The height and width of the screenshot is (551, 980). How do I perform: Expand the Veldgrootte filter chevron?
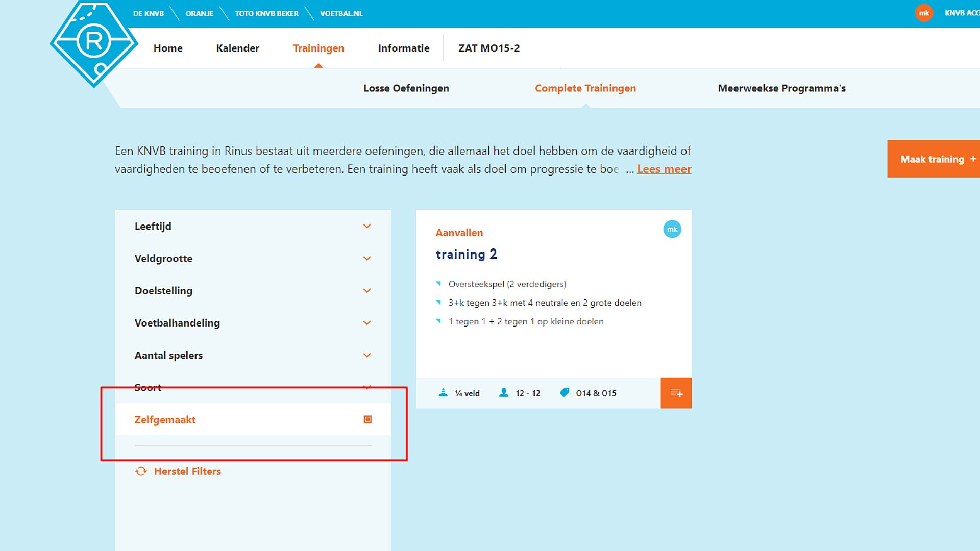[366, 259]
